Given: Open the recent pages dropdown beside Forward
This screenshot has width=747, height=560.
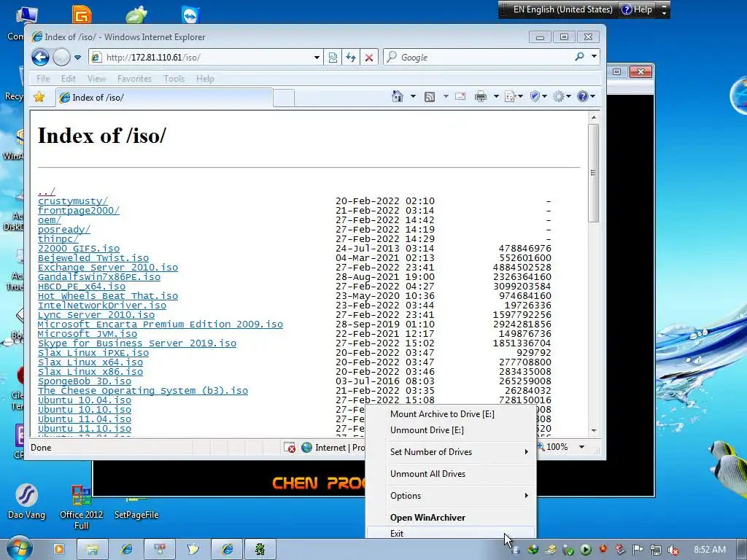Looking at the screenshot, I should coord(77,58).
